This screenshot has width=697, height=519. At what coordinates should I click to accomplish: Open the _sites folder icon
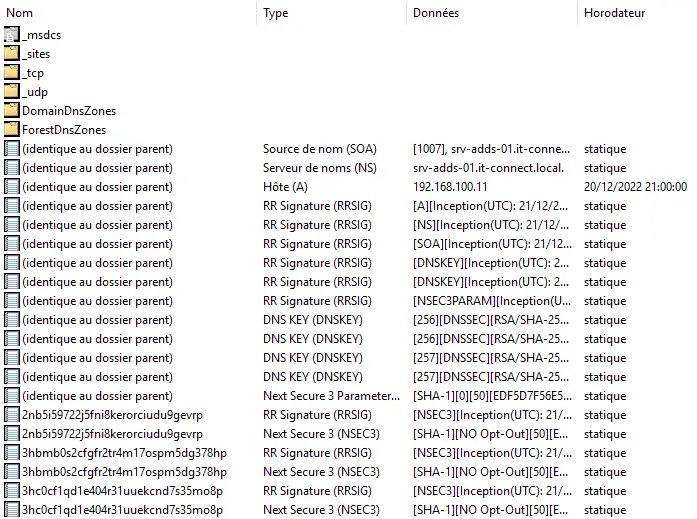[12, 53]
